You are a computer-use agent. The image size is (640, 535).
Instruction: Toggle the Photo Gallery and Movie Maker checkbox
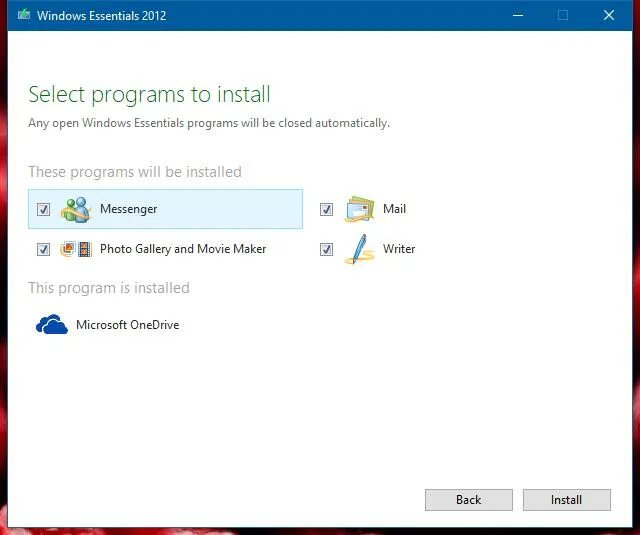coord(43,249)
